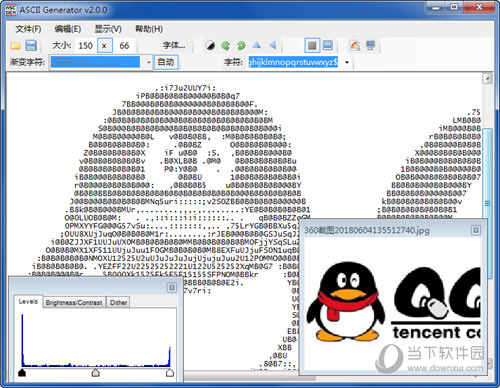The height and width of the screenshot is (388, 500).
Task: Maximize the ASCII Generator window
Action: point(454,7)
